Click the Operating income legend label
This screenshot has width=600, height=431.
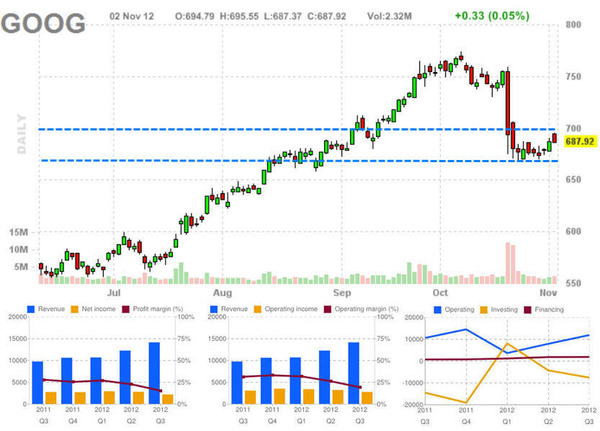click(291, 309)
